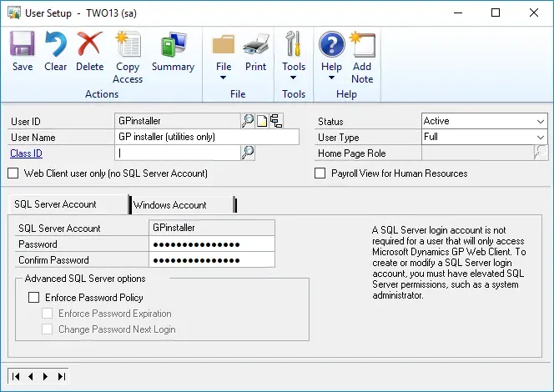The height and width of the screenshot is (392, 554).
Task: Enable Web Client user only checkbox
Action: (13, 173)
